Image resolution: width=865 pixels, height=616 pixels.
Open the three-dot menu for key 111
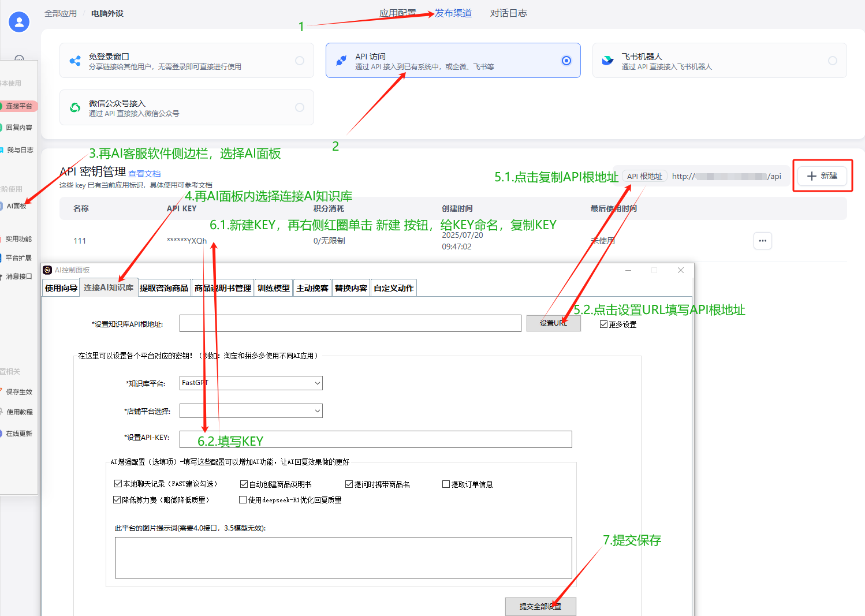click(x=762, y=241)
